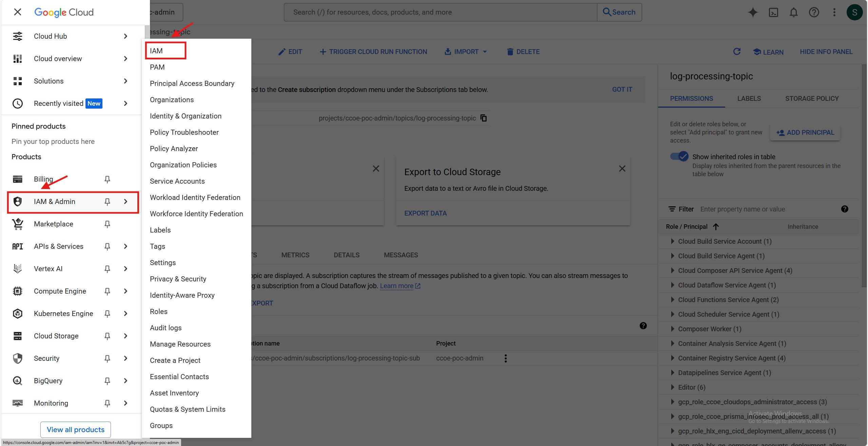The image size is (868, 446).
Task: Select IAM from the submenu
Action: (156, 51)
